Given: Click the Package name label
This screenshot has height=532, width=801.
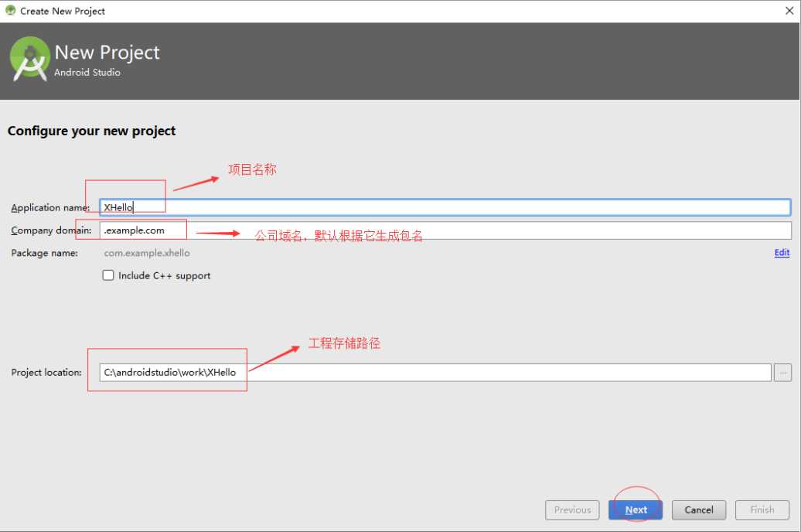Looking at the screenshot, I should 44,253.
